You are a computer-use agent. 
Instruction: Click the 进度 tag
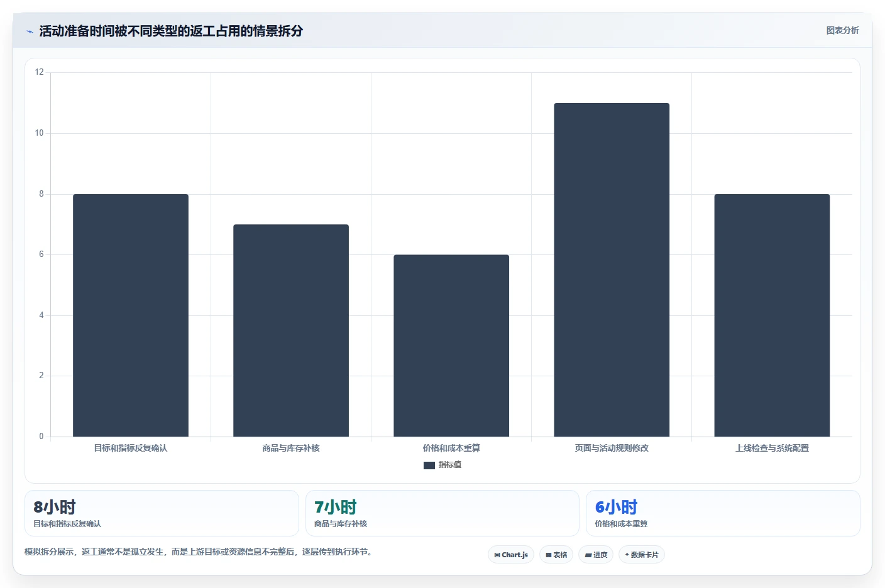pyautogui.click(x=596, y=555)
